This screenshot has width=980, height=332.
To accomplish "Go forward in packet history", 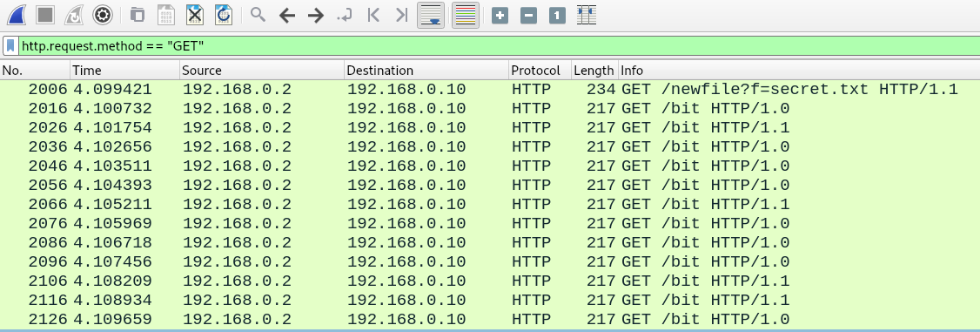I will (x=316, y=15).
